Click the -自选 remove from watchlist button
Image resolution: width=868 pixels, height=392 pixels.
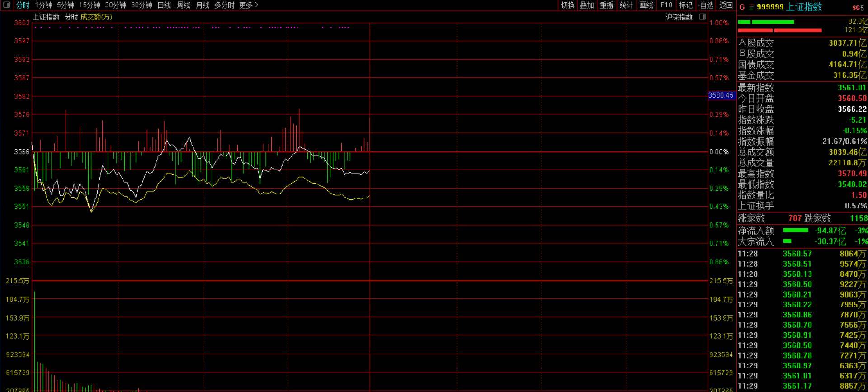[x=706, y=5]
